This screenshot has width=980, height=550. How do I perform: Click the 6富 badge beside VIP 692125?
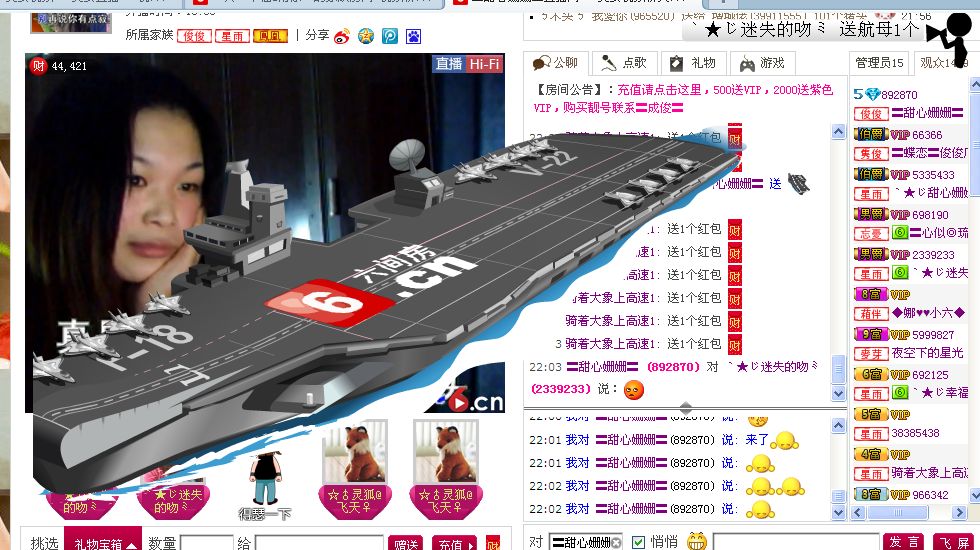click(871, 374)
